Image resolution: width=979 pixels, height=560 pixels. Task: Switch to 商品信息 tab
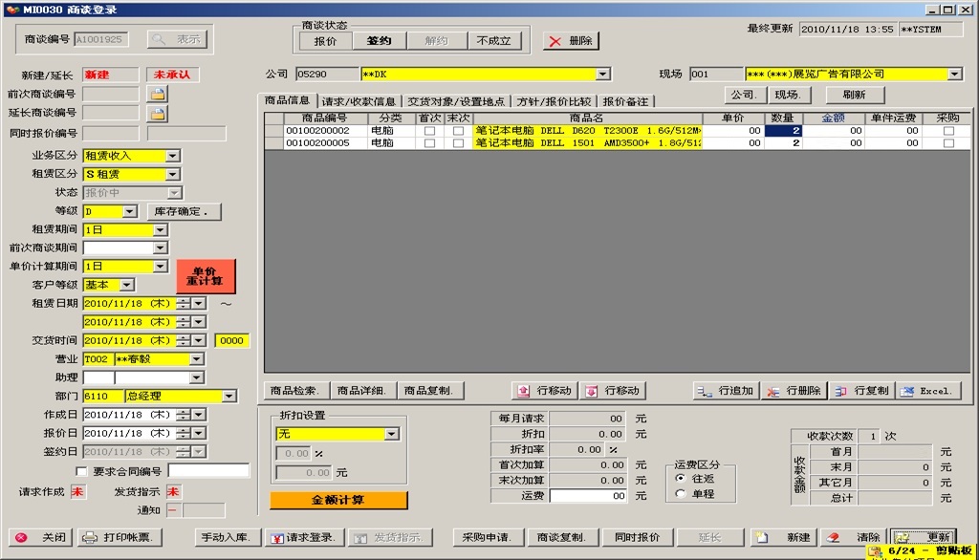[287, 100]
